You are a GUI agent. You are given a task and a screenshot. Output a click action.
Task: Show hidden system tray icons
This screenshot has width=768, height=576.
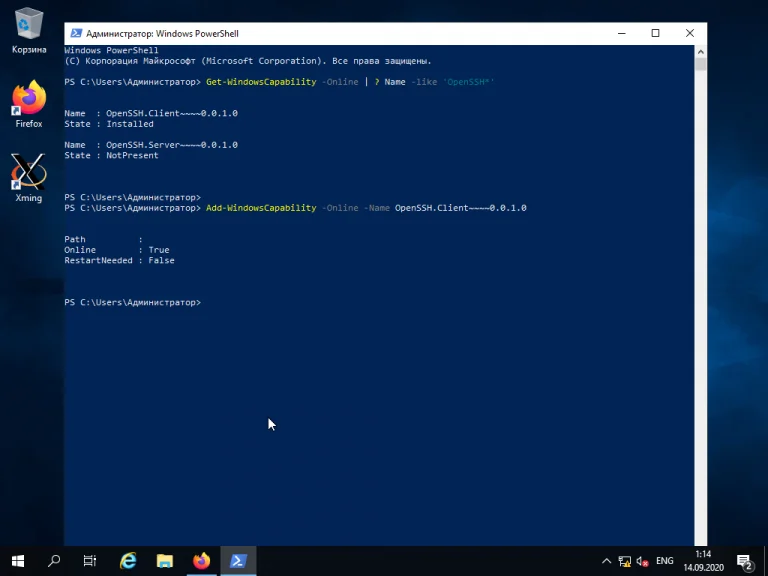coord(606,561)
